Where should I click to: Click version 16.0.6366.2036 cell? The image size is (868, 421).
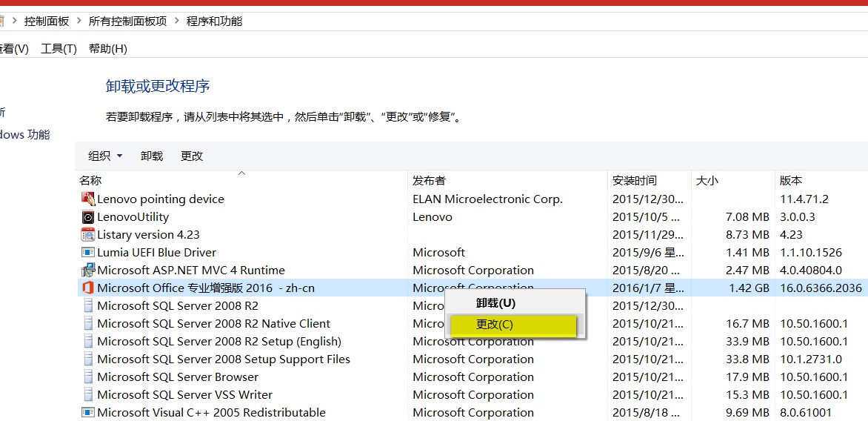tap(821, 288)
